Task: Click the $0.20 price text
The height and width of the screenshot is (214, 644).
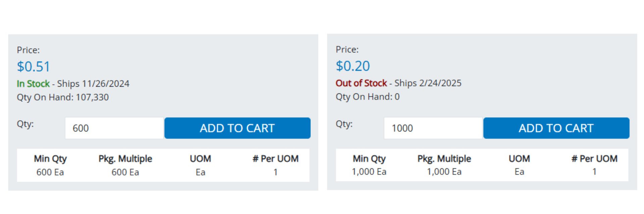Action: [x=353, y=66]
